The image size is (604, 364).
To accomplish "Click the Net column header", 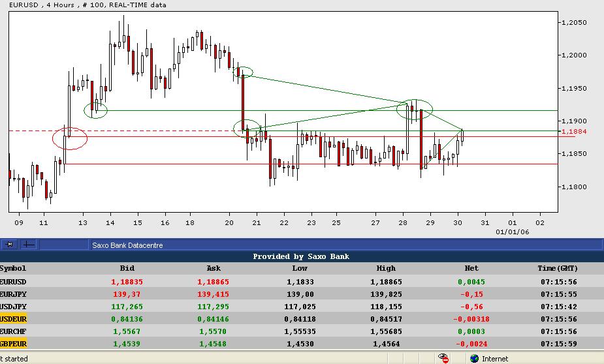I will 471,268.
